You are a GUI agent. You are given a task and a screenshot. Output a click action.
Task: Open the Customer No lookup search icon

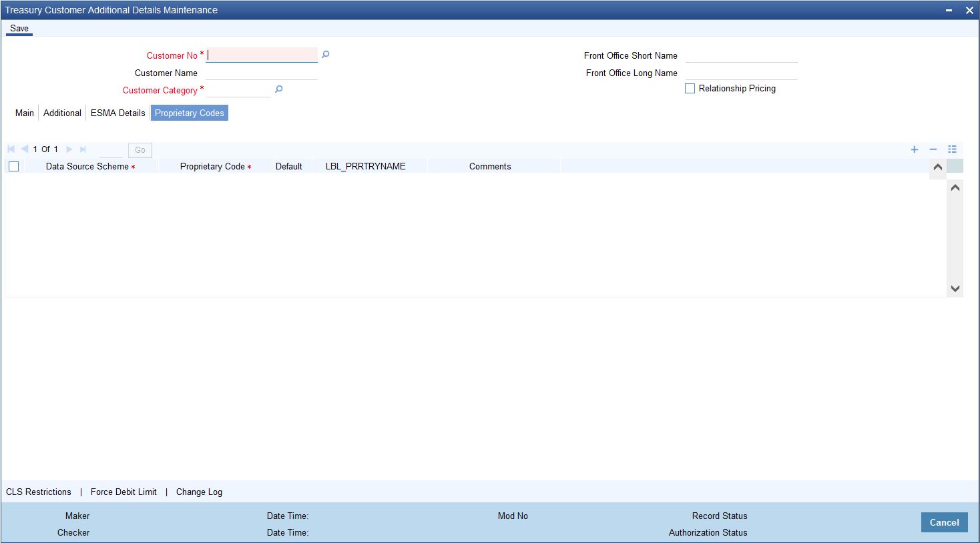pos(325,55)
